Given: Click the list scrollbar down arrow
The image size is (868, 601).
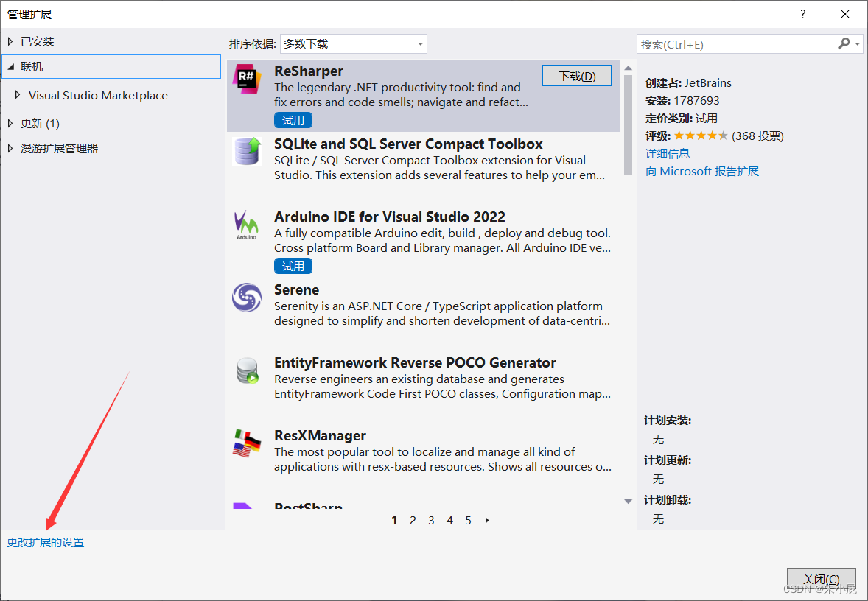Looking at the screenshot, I should 628,502.
